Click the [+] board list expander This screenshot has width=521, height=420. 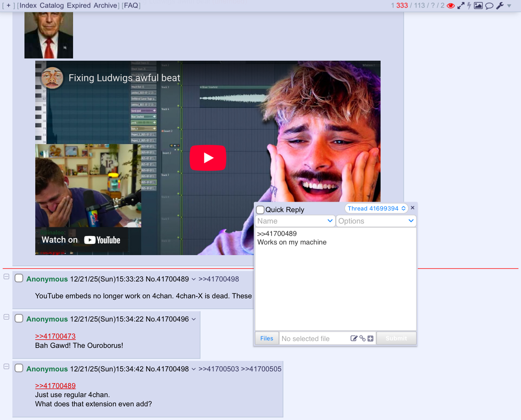coord(9,5)
